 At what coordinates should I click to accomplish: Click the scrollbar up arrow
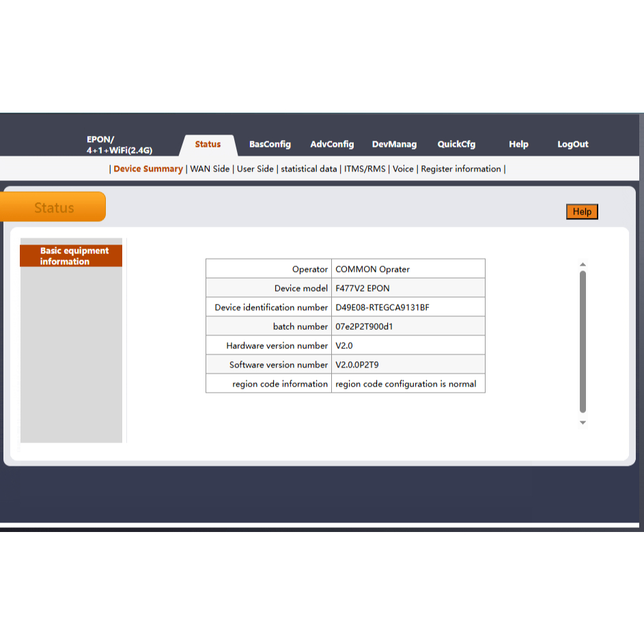click(x=583, y=265)
